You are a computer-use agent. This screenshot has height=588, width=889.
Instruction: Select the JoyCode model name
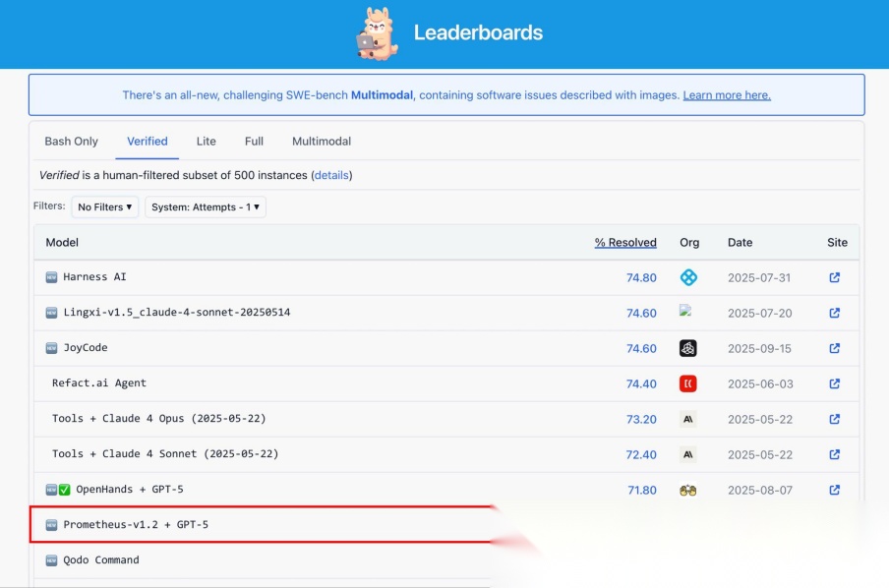[86, 347]
